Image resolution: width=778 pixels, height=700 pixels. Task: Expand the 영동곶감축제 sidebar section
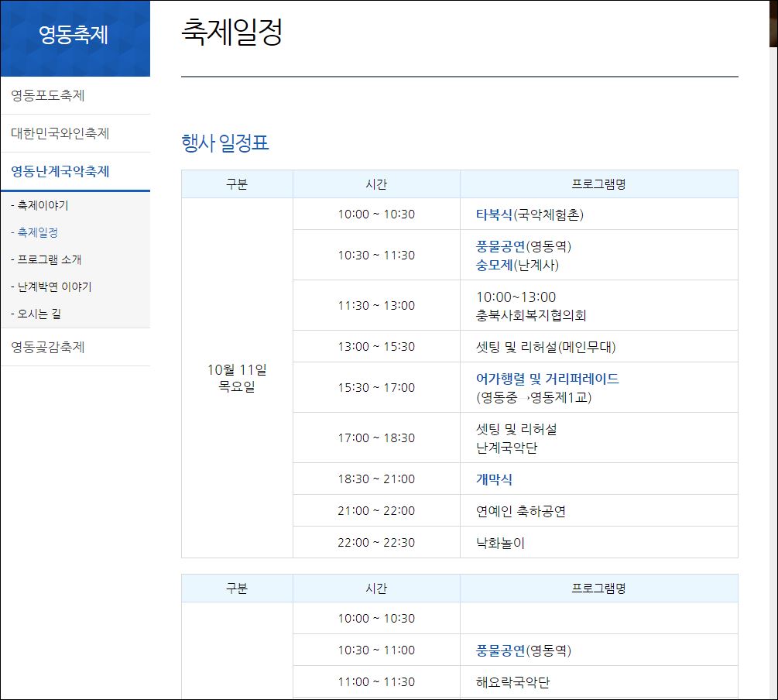[48, 348]
